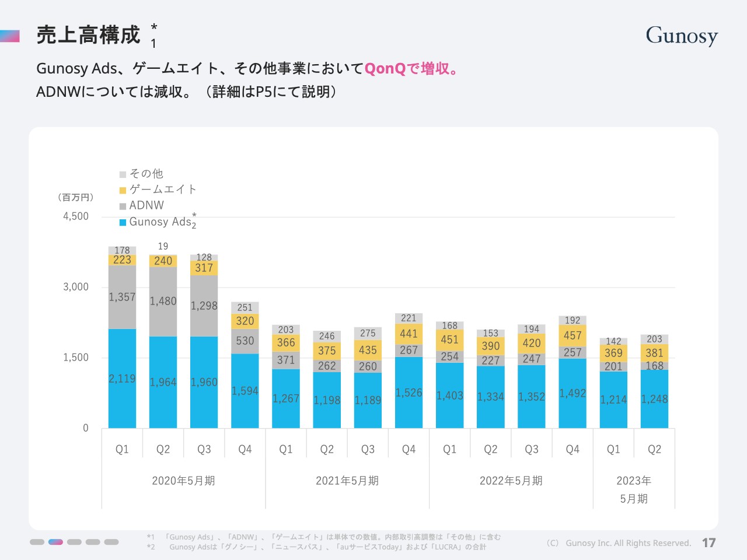747x560 pixels.
Task: Click the legend label ゲームエイト
Action: pyautogui.click(x=163, y=190)
